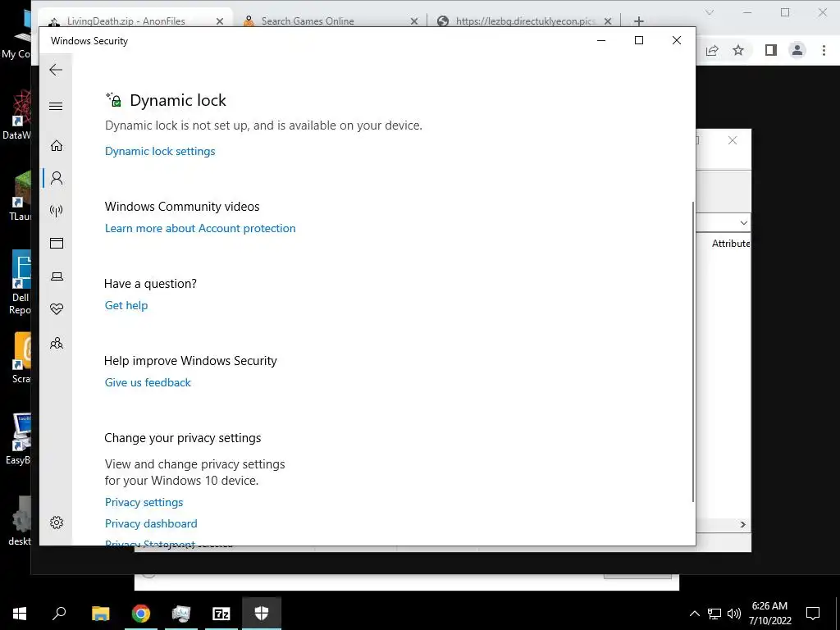Open Device performance & health heart icon
The height and width of the screenshot is (630, 840).
[57, 309]
